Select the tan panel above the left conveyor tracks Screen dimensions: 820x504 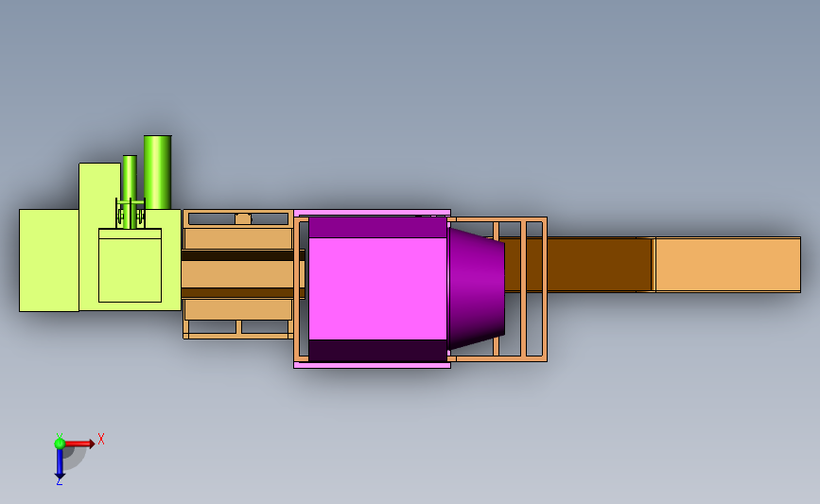pos(238,238)
